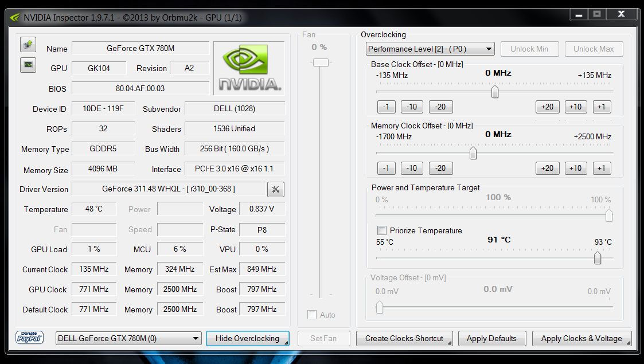Viewport: 644px width, 364px height.
Task: Open the DELL GeForce GTX 780M selector
Action: click(128, 339)
